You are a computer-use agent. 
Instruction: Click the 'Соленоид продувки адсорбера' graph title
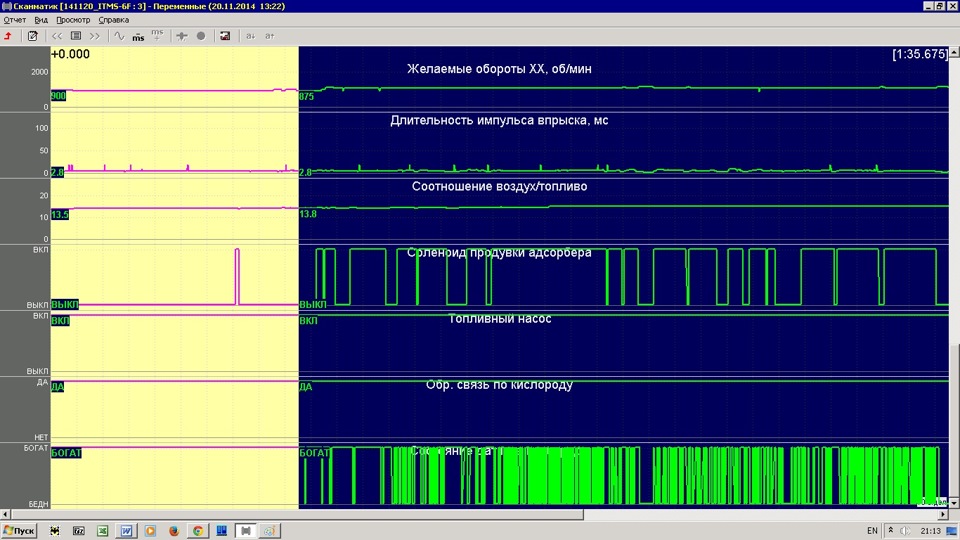click(499, 253)
